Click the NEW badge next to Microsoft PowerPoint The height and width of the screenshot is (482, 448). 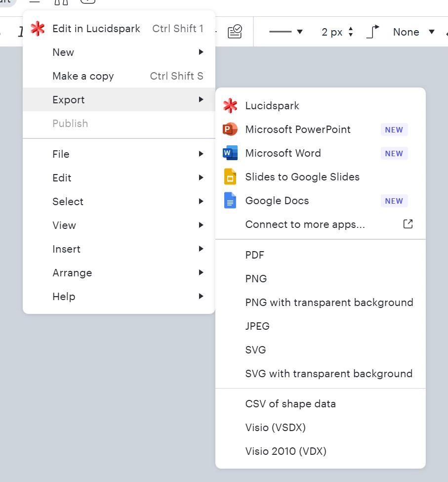click(394, 130)
